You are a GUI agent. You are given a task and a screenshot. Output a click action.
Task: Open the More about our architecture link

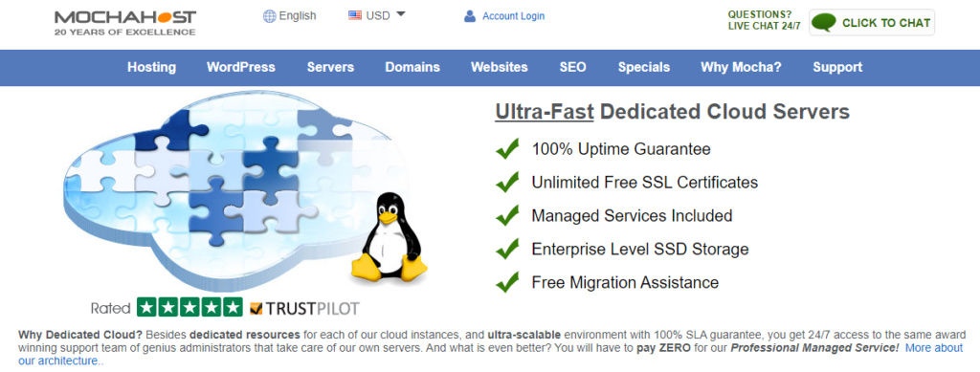[x=934, y=348]
